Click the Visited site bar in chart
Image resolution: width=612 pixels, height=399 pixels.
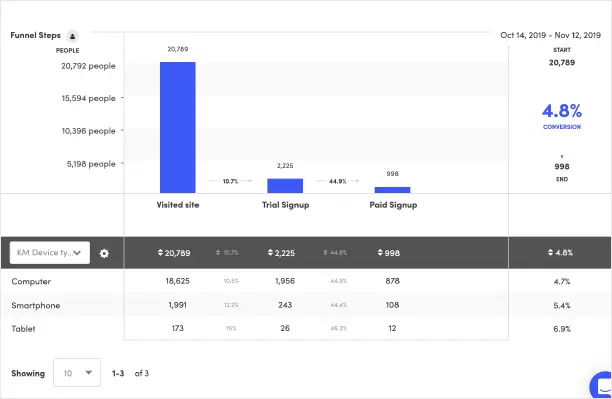point(178,127)
